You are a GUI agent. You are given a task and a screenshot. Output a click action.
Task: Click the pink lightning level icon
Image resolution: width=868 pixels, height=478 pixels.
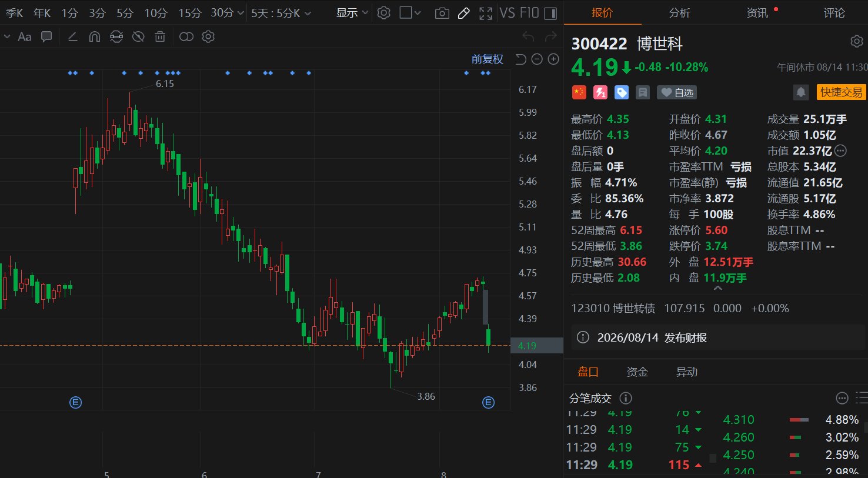click(600, 92)
